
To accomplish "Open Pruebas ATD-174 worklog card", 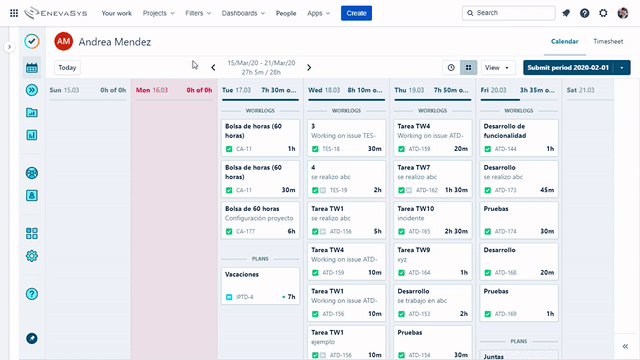I will point(519,220).
